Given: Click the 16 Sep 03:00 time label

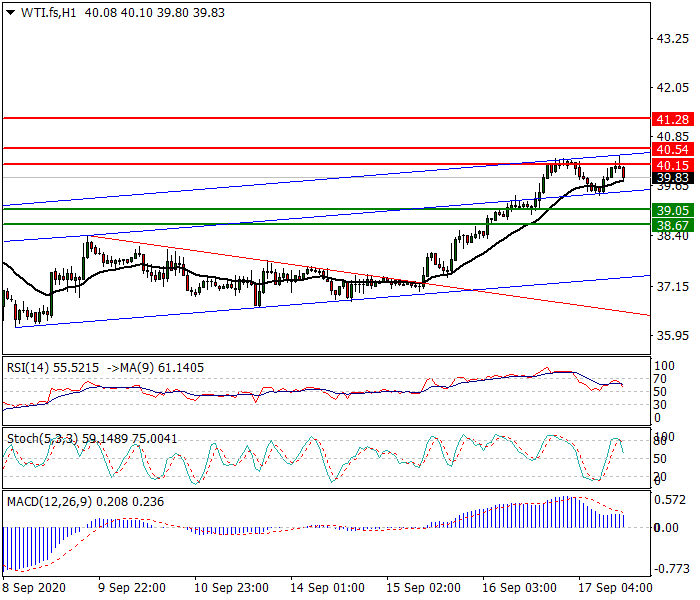Looking at the screenshot, I should [x=519, y=588].
